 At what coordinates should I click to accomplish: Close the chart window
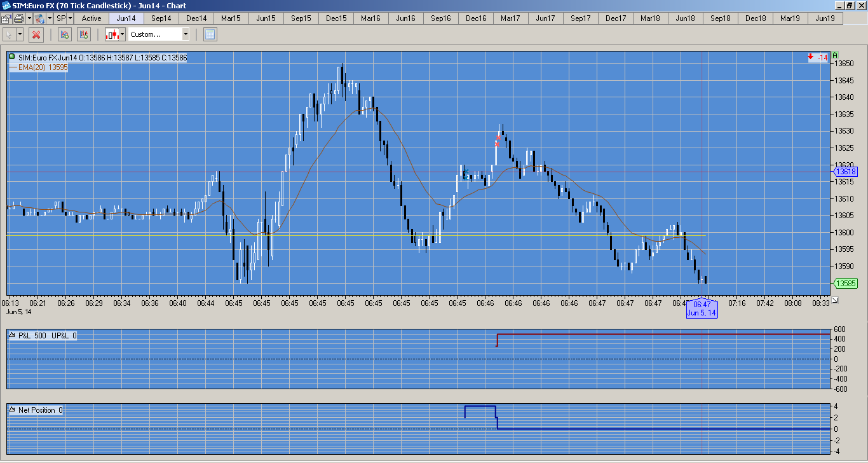pyautogui.click(x=861, y=6)
